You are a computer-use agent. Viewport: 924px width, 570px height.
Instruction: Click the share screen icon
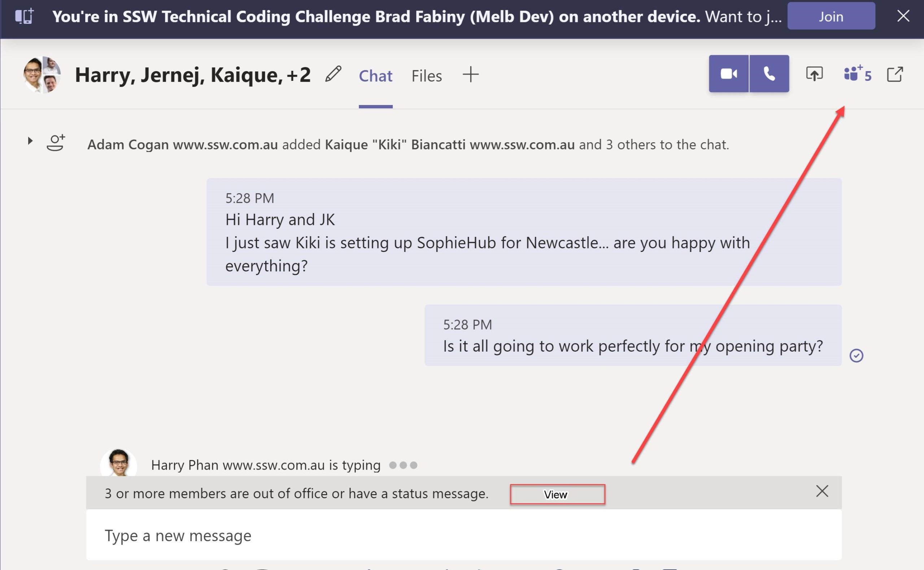814,74
